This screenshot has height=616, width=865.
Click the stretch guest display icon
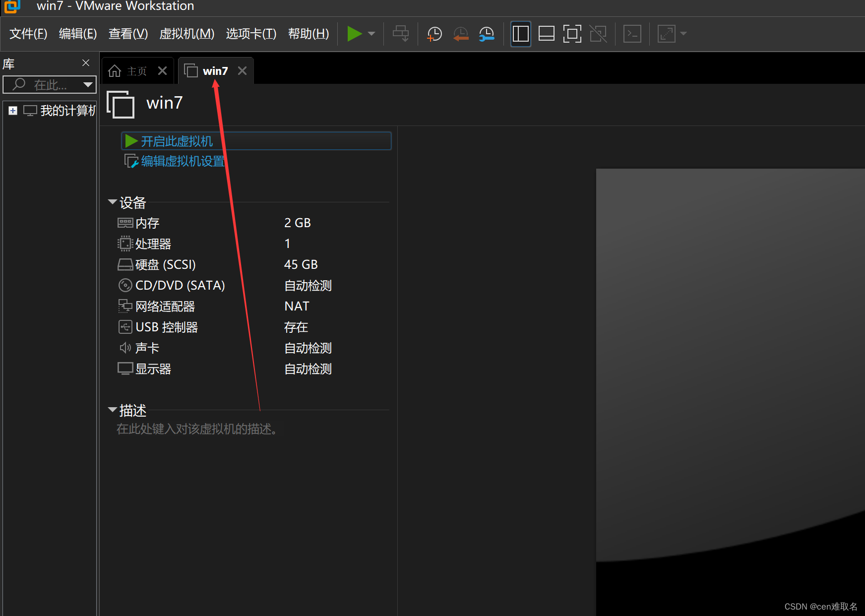pos(666,34)
